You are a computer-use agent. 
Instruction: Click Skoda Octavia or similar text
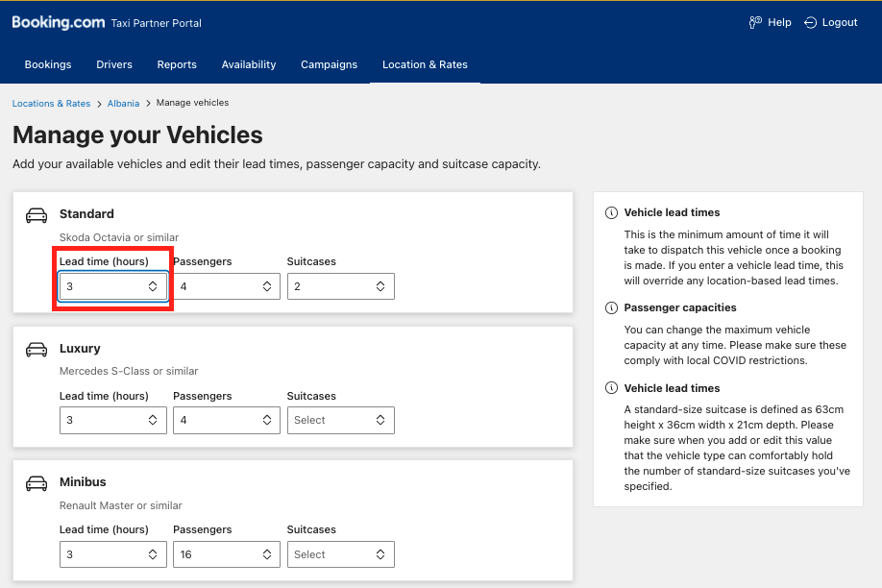[119, 237]
